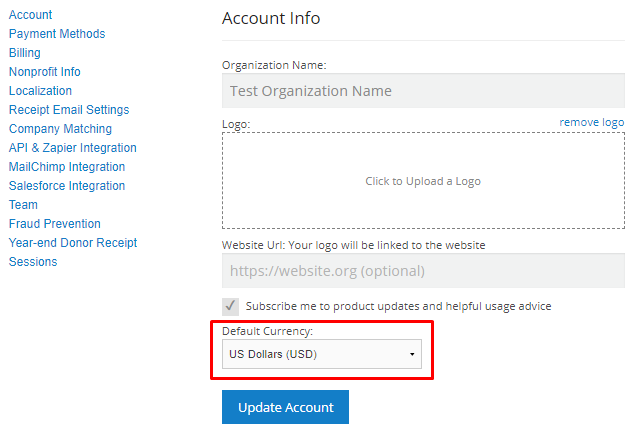Navigate to Nonprofit Info
Viewport: 643px width, 436px height.
(45, 72)
